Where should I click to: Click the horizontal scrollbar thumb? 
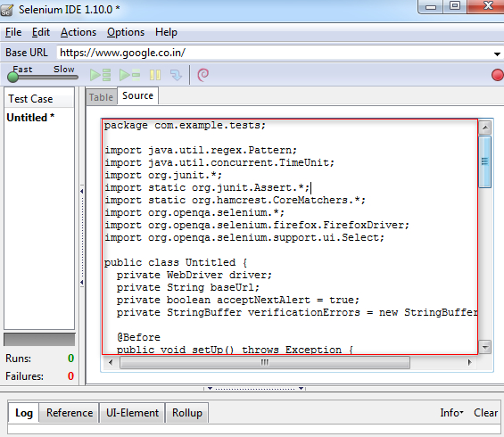tap(265, 362)
